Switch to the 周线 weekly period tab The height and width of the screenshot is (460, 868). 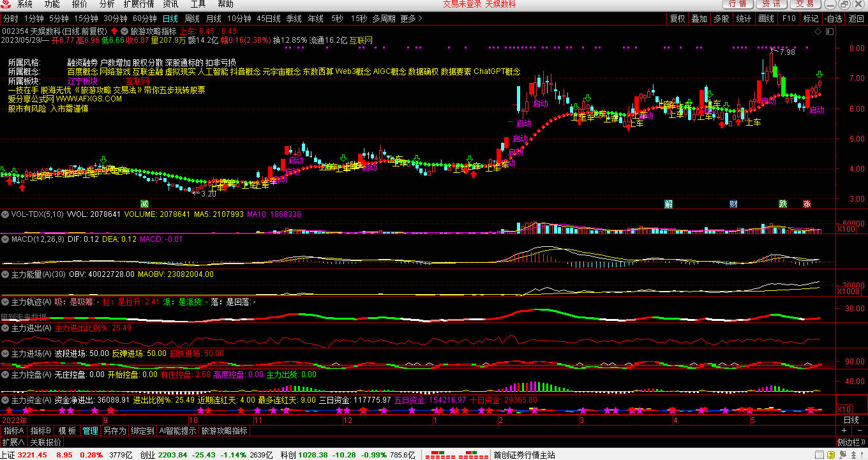coord(191,19)
